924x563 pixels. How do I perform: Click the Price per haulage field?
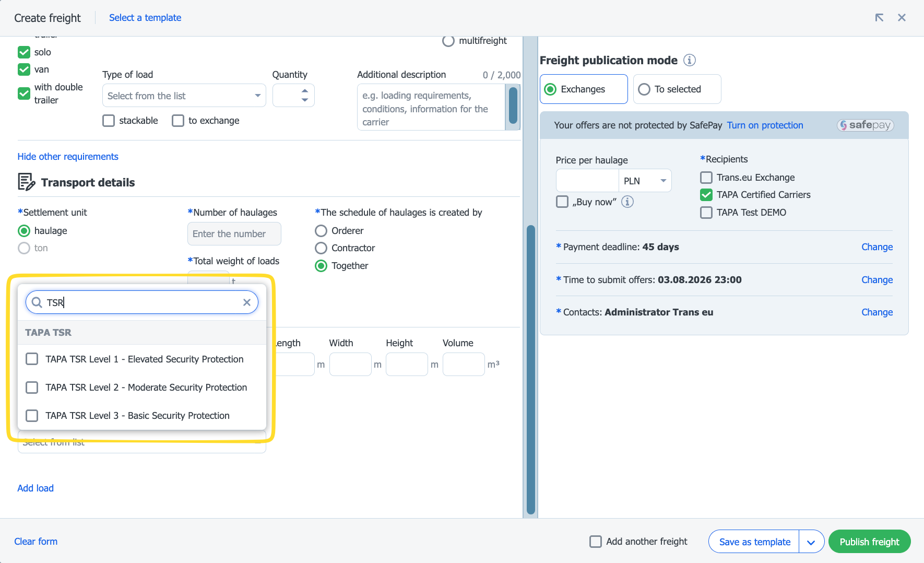point(587,181)
